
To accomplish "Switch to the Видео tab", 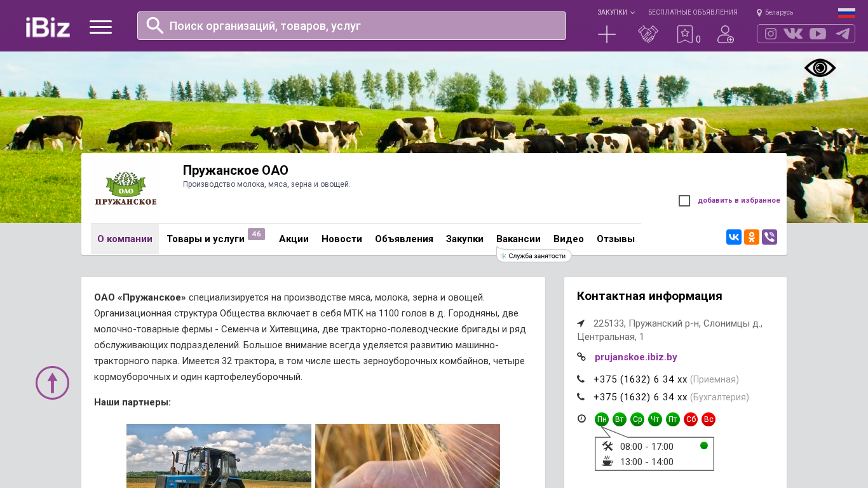I will tap(569, 239).
